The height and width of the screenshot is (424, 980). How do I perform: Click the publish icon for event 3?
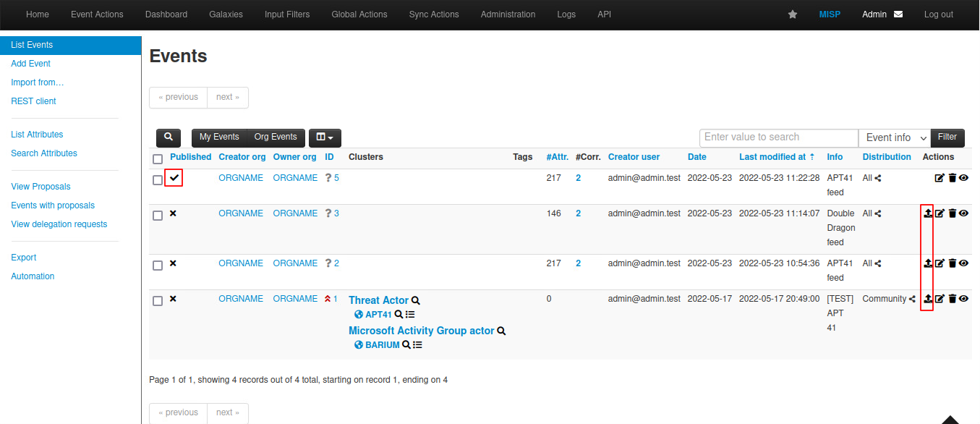click(928, 213)
